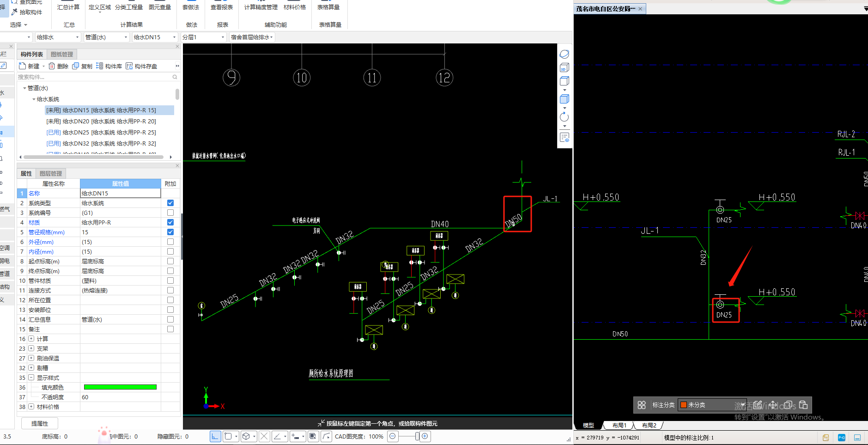Click the copy annotation icon
Image resolution: width=868 pixels, height=445 pixels.
point(788,405)
